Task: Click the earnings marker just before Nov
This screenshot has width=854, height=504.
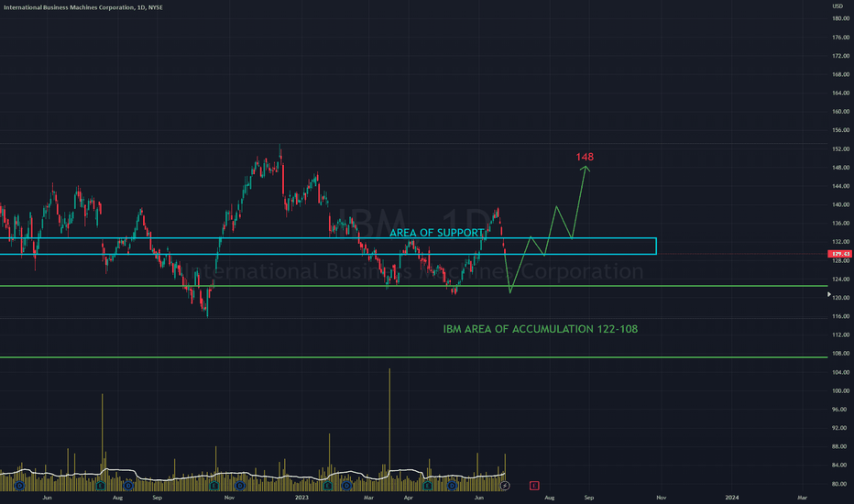Action: coord(214,486)
